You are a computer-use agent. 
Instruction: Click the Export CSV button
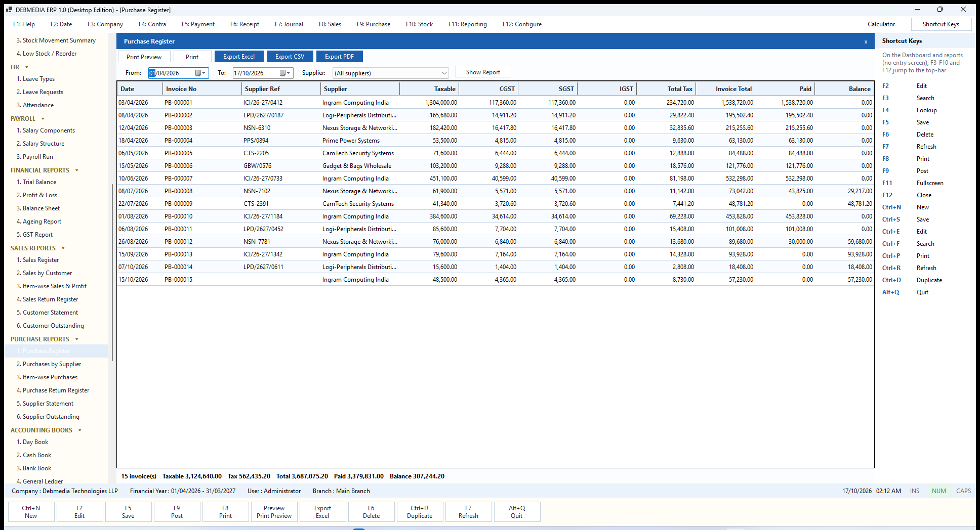coord(290,57)
